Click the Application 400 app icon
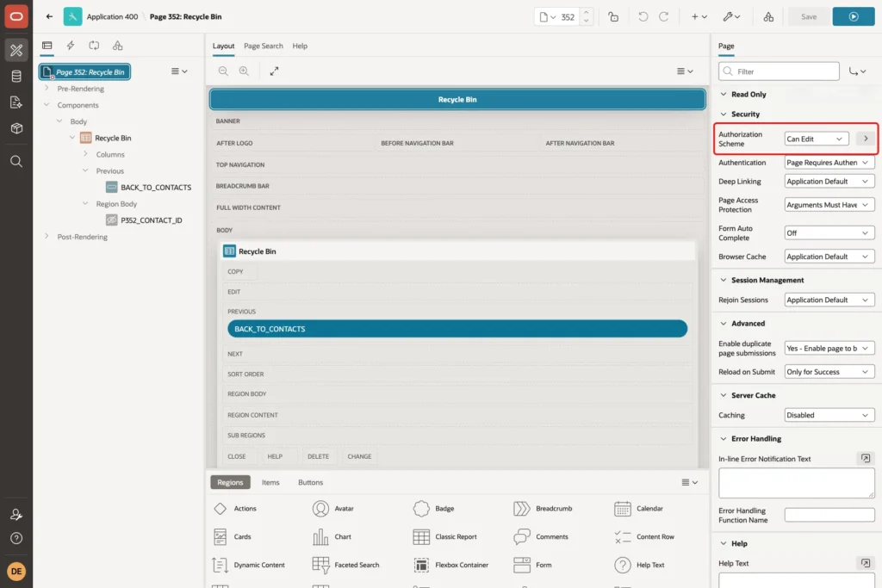The height and width of the screenshot is (588, 882). click(72, 16)
